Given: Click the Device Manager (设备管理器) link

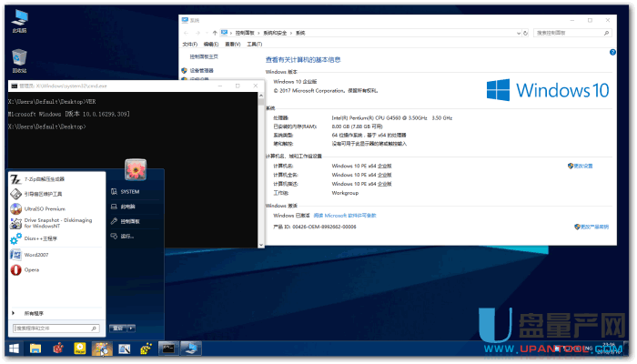Looking at the screenshot, I should tap(201, 70).
